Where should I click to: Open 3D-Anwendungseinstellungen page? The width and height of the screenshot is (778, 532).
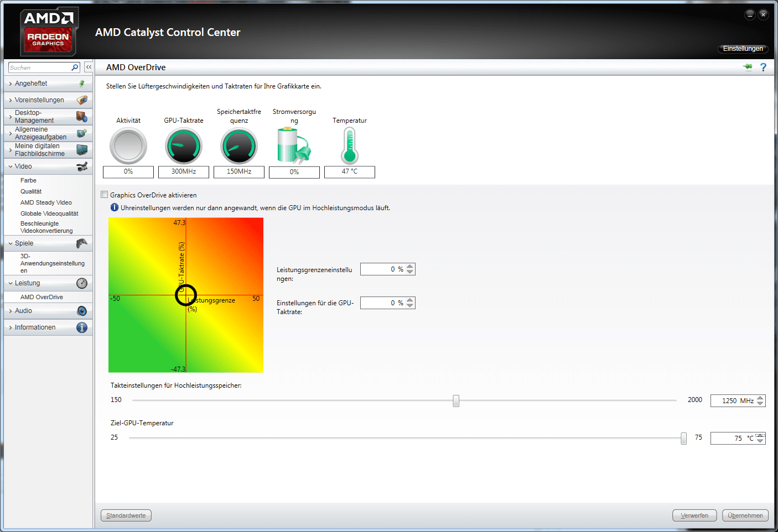(53, 263)
